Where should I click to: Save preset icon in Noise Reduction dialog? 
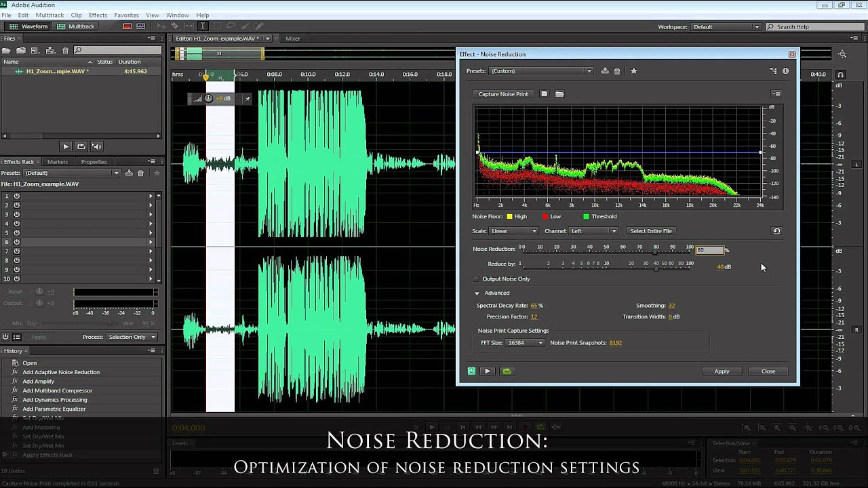[605, 70]
